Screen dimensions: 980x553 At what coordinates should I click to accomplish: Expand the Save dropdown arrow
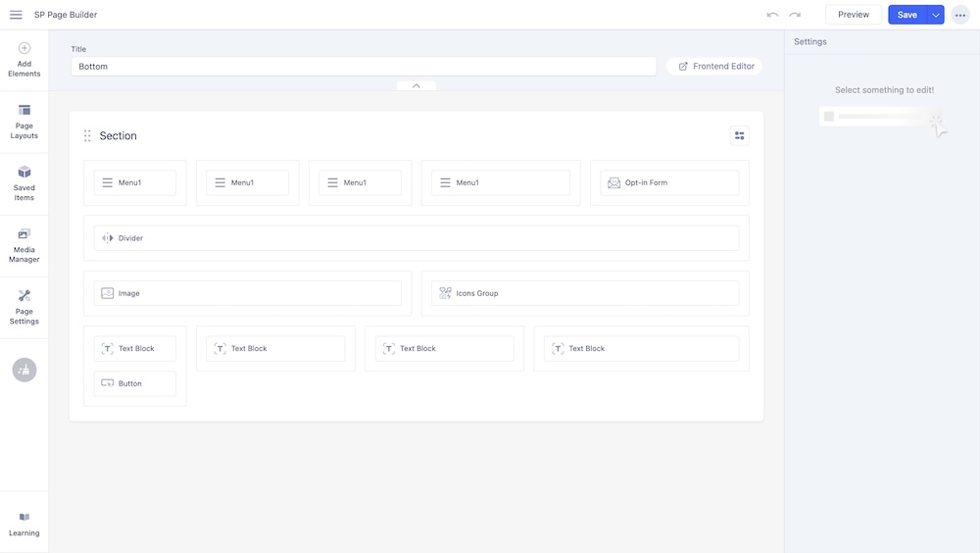936,15
